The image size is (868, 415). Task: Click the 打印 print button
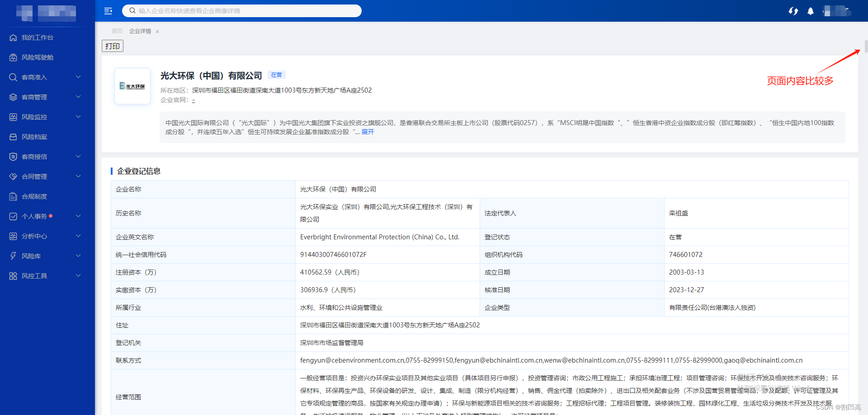click(113, 46)
